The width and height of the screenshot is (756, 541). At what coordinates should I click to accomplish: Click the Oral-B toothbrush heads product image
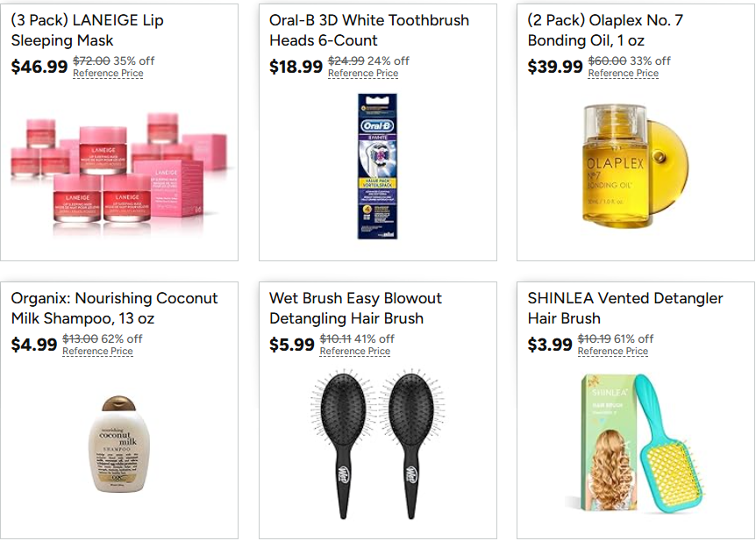(x=377, y=166)
